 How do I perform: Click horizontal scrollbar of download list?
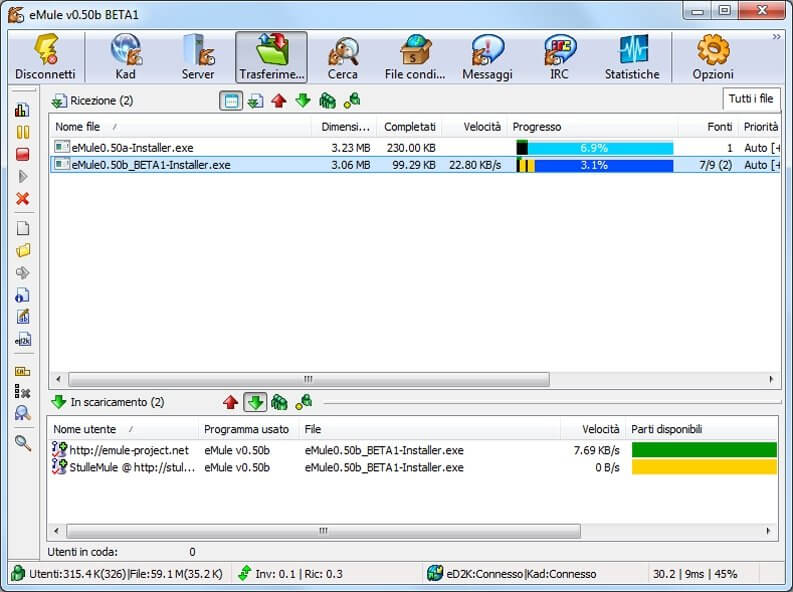coord(309,379)
